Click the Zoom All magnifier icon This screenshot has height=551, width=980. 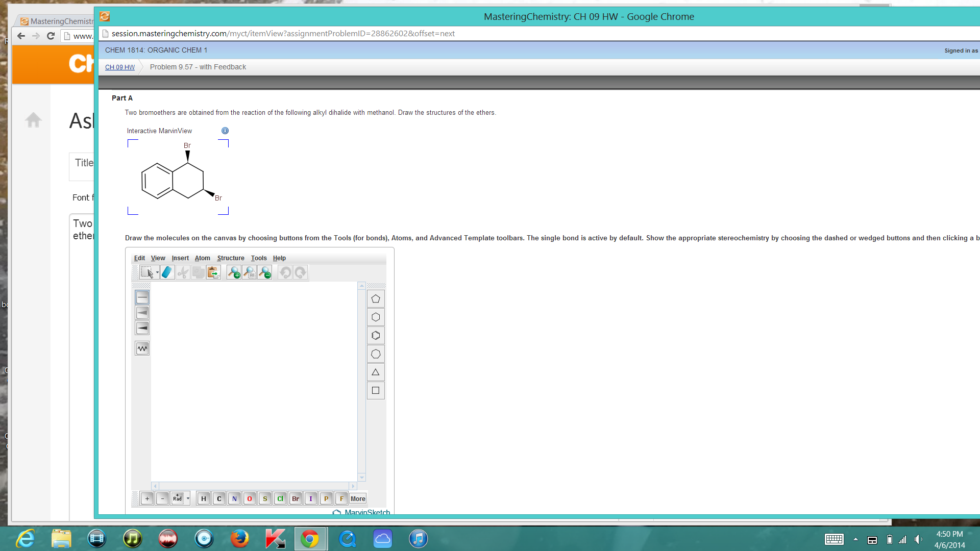(x=249, y=273)
